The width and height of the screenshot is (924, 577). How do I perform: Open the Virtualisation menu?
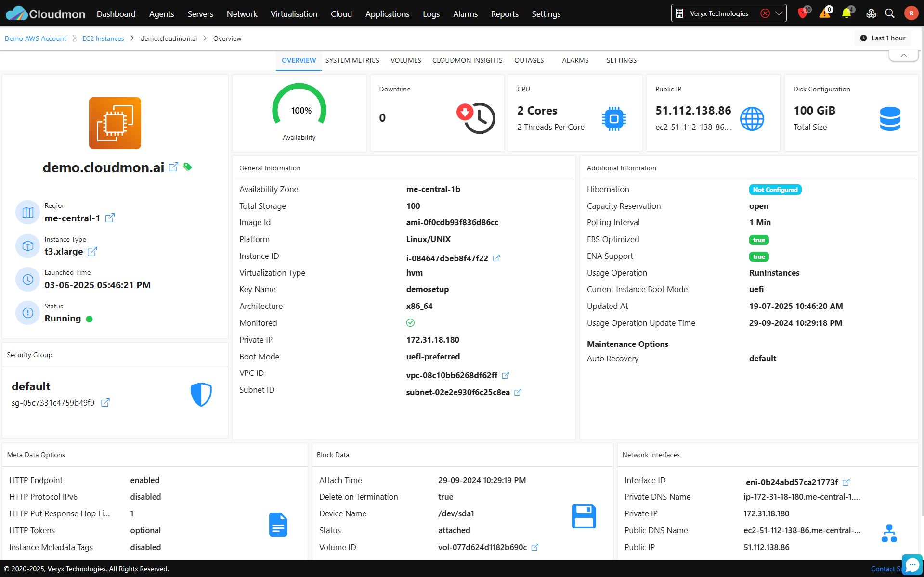click(294, 14)
